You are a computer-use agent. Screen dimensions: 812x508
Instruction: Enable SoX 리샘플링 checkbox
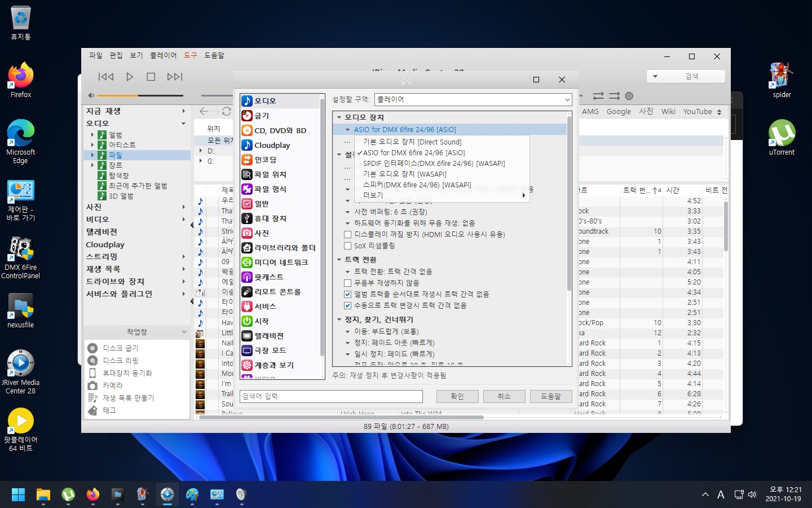(x=347, y=246)
